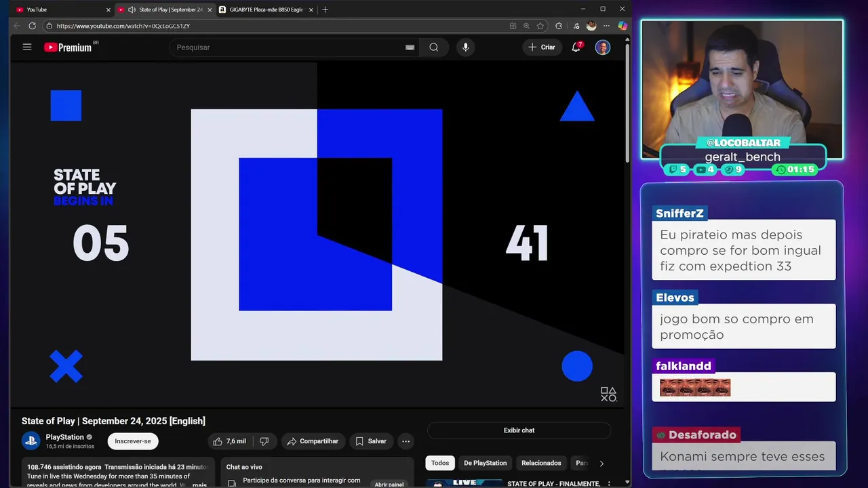Open the Criar create menu
This screenshot has height=488, width=868.
pyautogui.click(x=542, y=47)
